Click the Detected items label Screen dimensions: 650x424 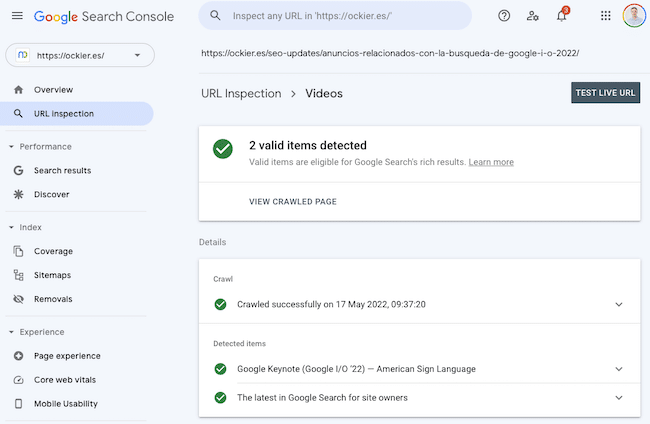point(239,344)
